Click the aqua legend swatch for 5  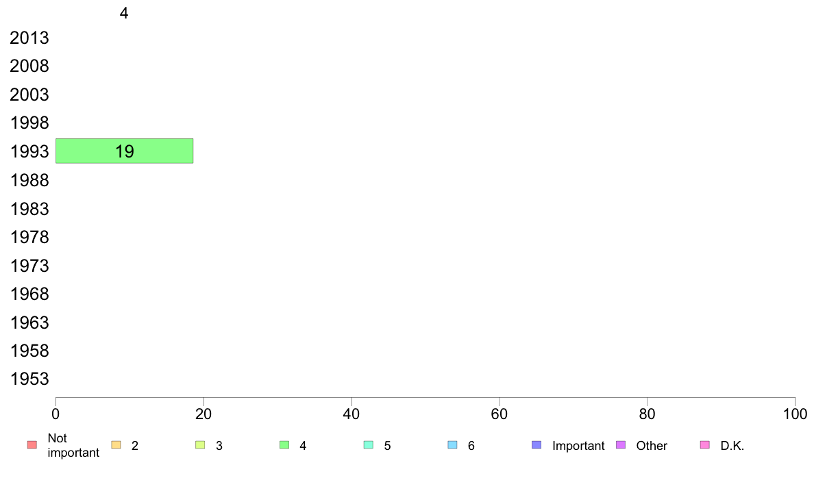[369, 445]
